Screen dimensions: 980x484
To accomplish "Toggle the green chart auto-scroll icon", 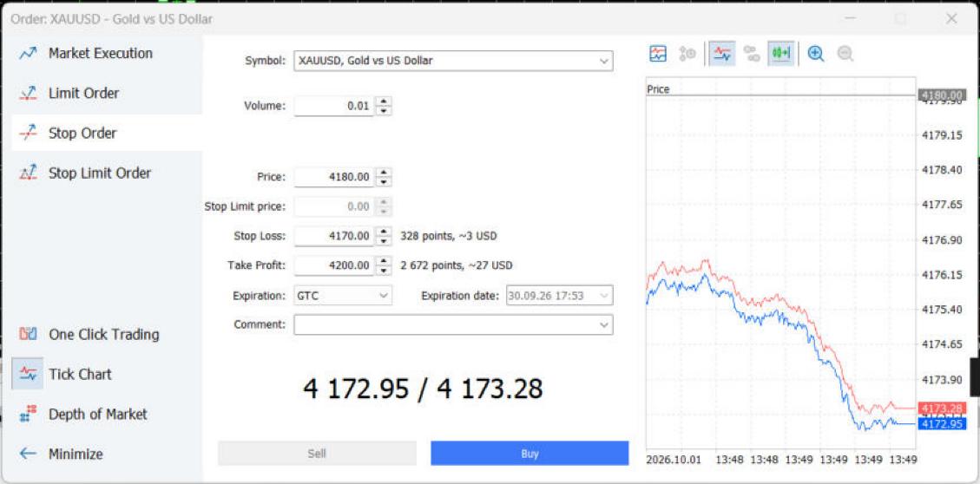I will point(781,54).
